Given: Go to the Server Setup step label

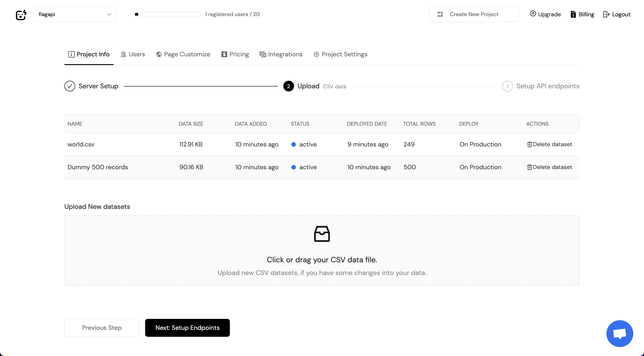Looking at the screenshot, I should 98,86.
